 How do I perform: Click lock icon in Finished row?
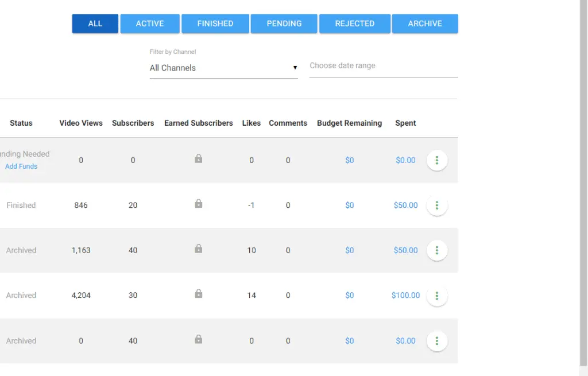click(x=198, y=204)
